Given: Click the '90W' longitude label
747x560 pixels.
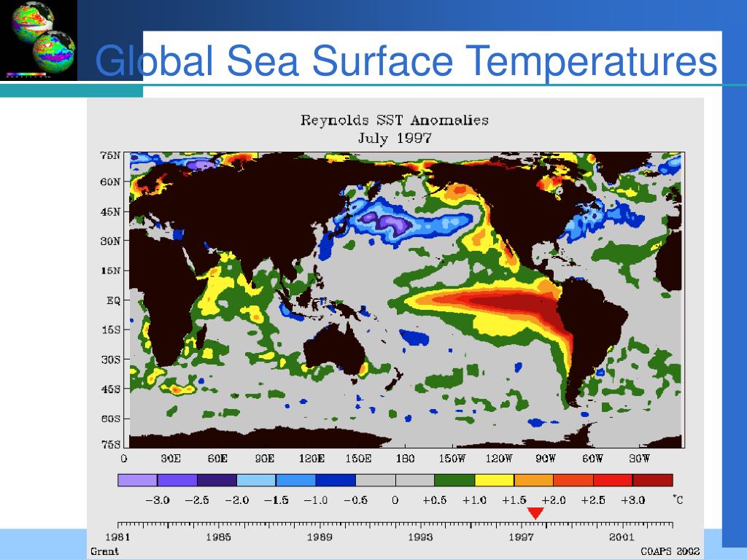Looking at the screenshot, I should tap(546, 459).
